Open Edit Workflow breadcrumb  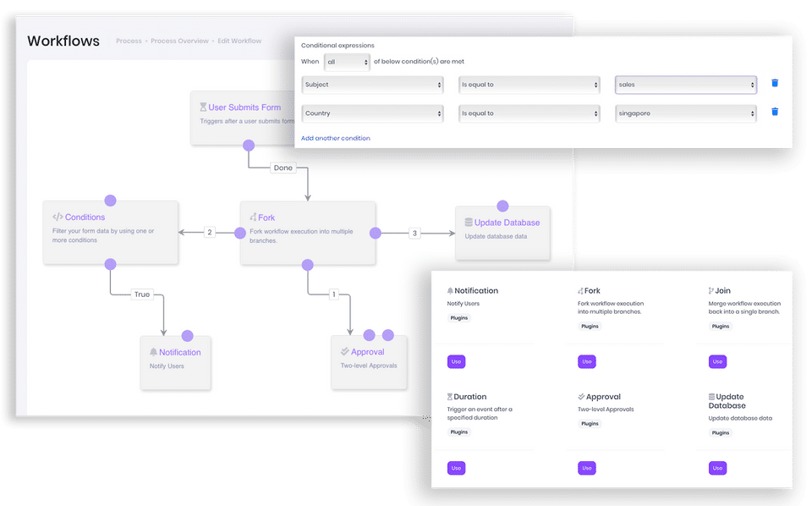tap(239, 41)
